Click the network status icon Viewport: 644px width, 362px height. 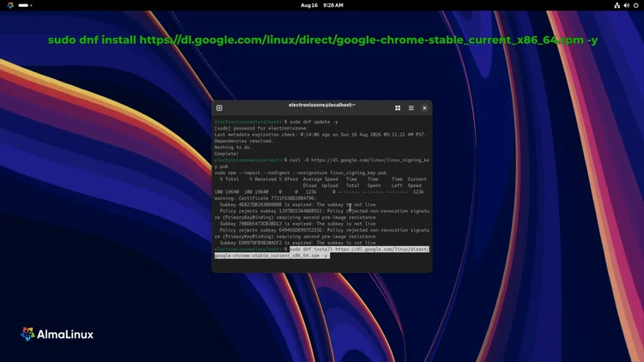click(617, 5)
